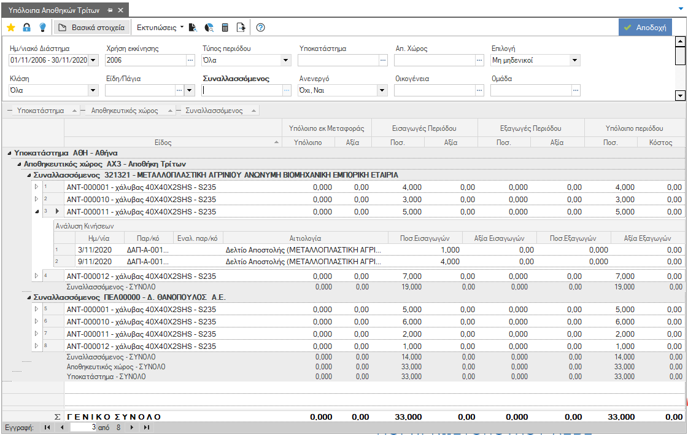Click the blue padlock icon

pos(27,28)
